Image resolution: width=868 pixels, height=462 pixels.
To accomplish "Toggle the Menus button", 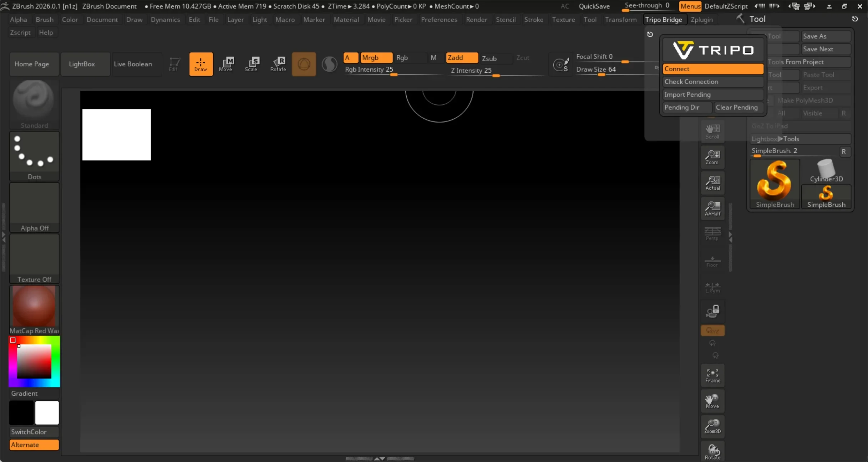I will tap(690, 6).
